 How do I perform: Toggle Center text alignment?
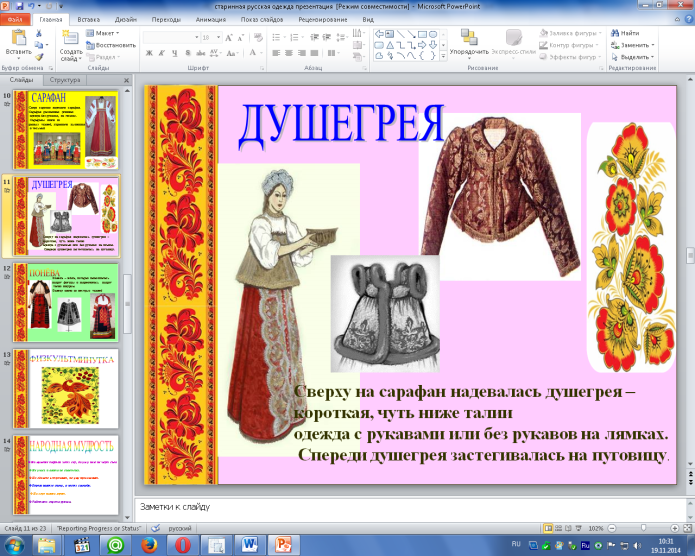click(x=289, y=53)
